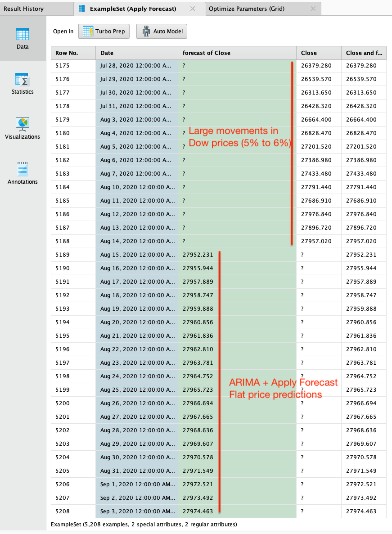Sort by Close column header
392x534 pixels.
coord(319,53)
